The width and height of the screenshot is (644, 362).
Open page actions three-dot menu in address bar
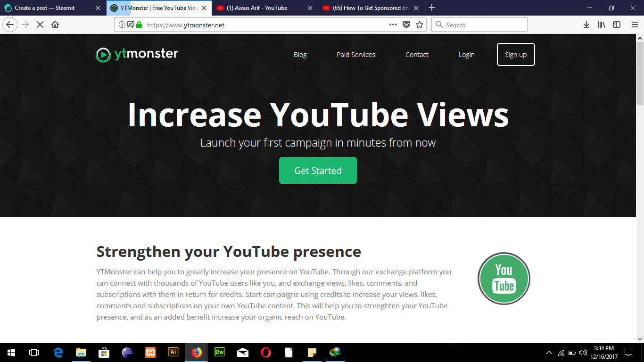393,25
